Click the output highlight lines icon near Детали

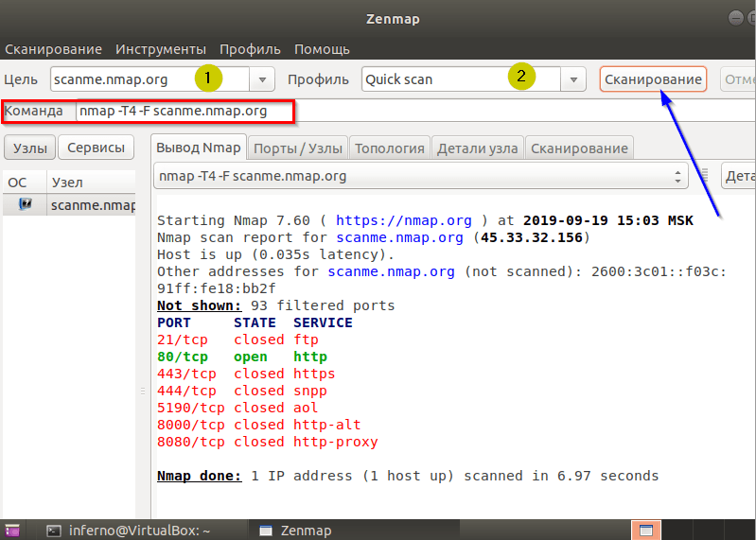tap(704, 175)
